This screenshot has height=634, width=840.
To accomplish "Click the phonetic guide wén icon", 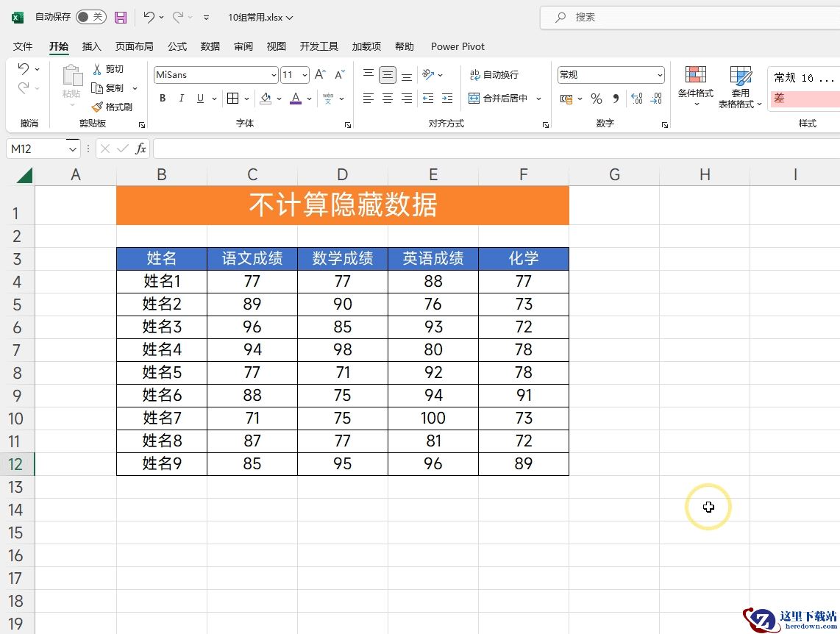I will 328,98.
